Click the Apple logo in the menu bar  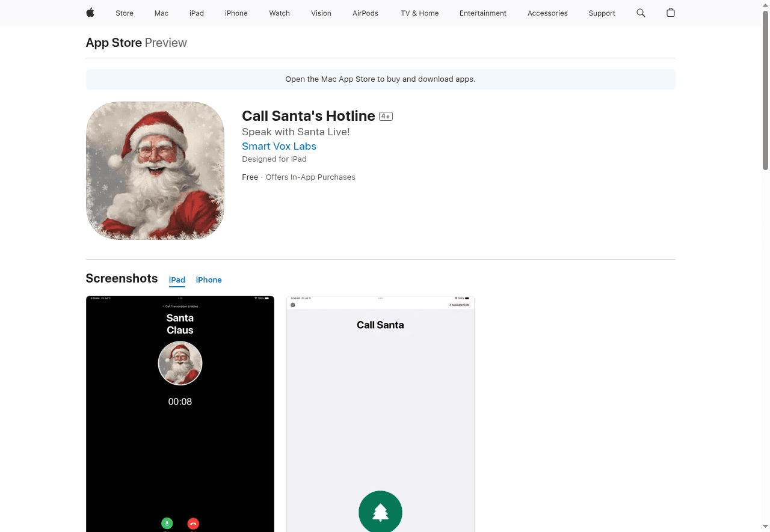(x=90, y=13)
